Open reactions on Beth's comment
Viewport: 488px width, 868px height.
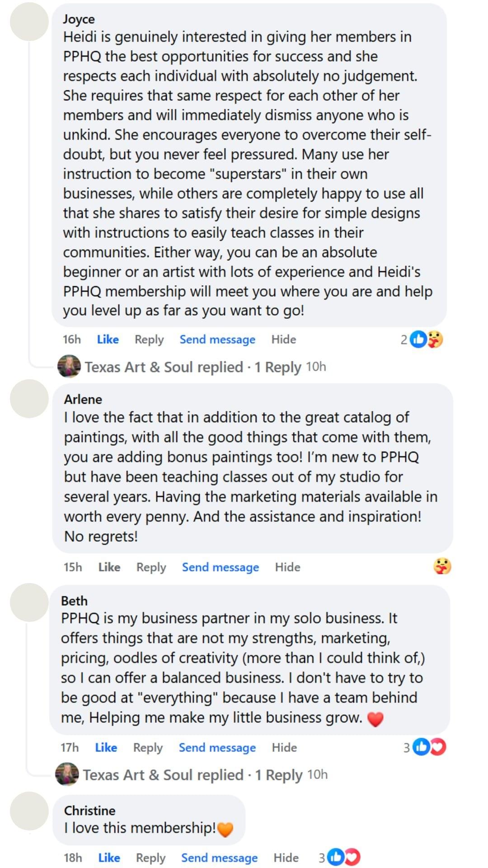425,747
